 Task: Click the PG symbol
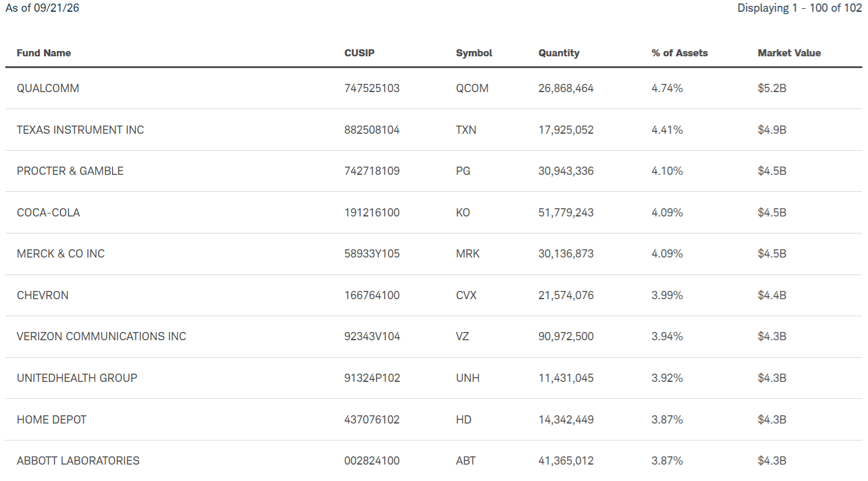pos(463,171)
